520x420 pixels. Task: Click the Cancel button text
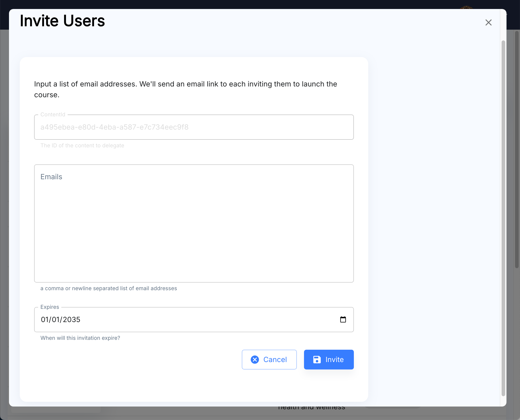coord(275,360)
